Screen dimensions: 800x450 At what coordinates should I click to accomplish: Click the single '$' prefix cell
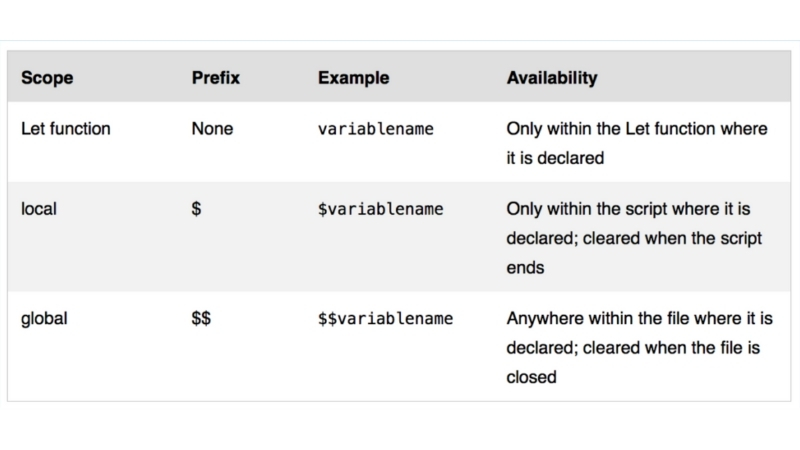197,209
